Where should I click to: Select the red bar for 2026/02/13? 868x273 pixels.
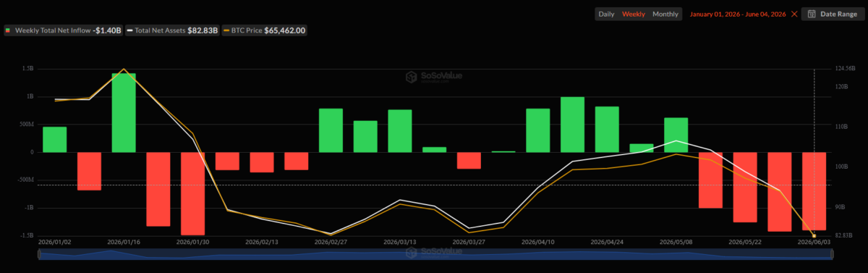click(x=262, y=162)
